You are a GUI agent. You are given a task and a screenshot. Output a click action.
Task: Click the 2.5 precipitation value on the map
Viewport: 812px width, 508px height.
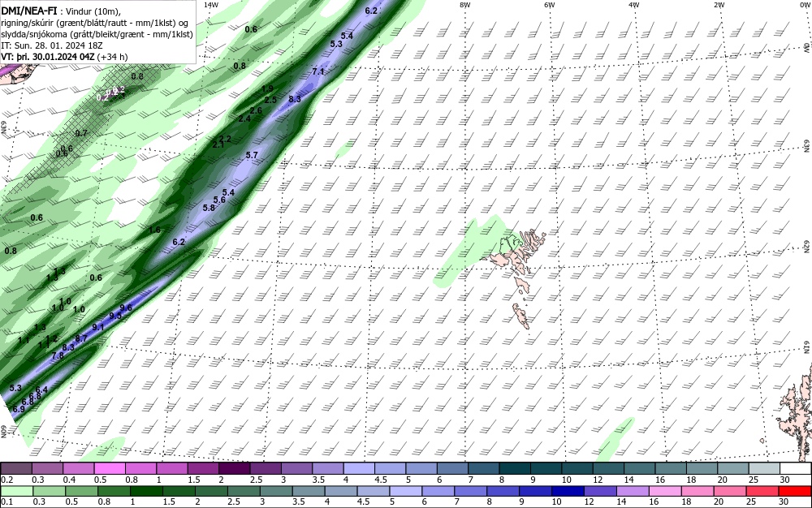click(x=270, y=100)
